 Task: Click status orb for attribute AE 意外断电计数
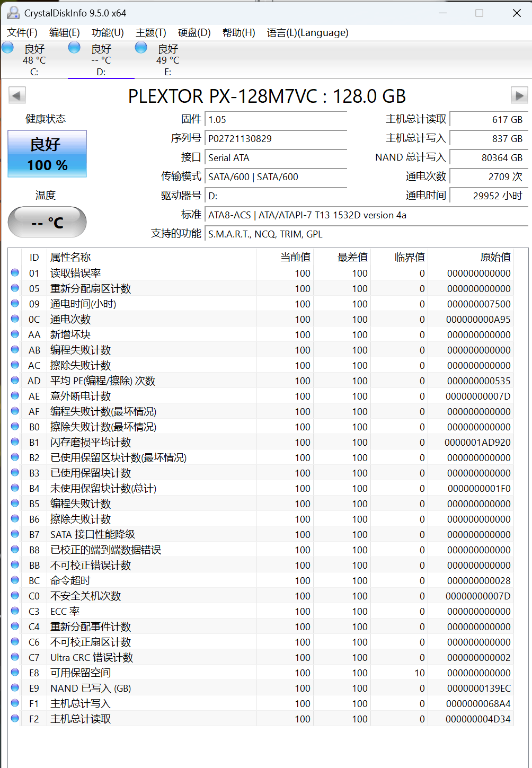15,395
